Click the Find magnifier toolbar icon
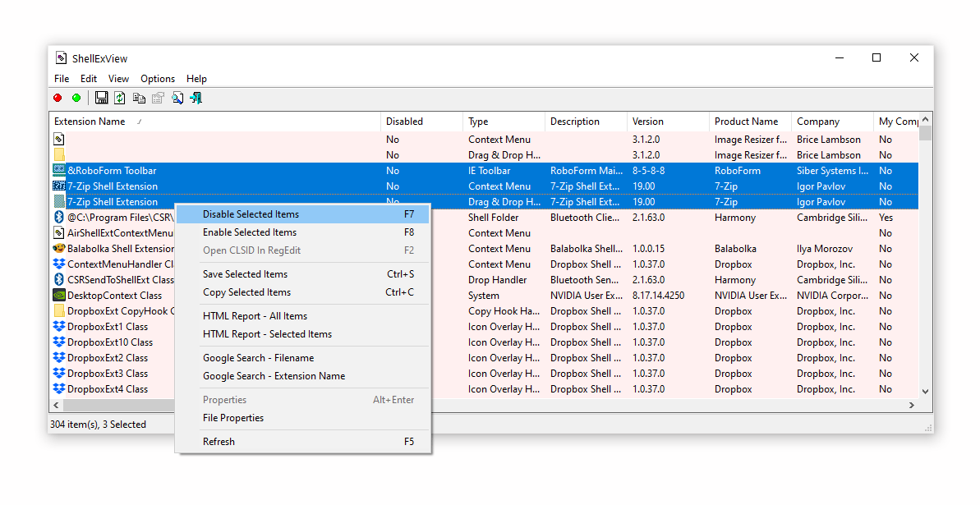 [x=177, y=98]
